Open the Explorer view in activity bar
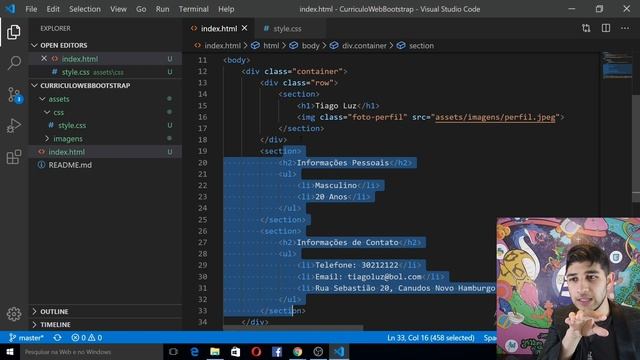640x360 pixels. pyautogui.click(x=13, y=32)
